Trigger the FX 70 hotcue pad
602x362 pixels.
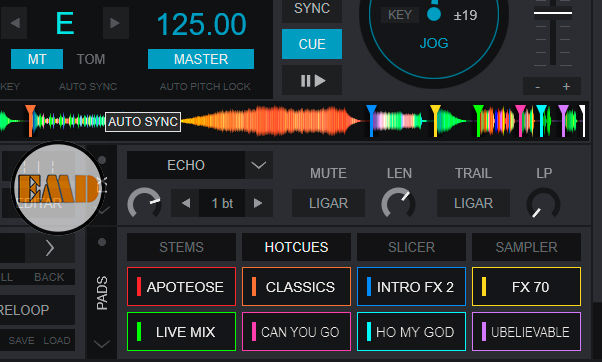(526, 287)
